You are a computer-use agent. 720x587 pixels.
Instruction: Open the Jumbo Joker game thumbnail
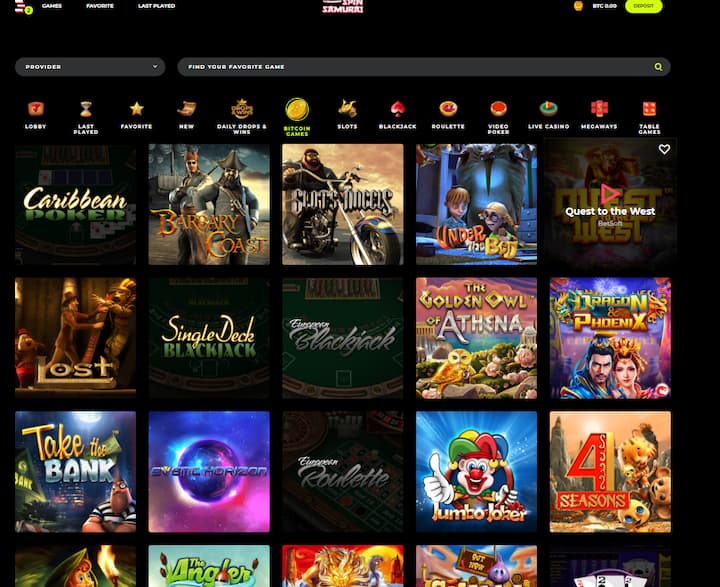click(x=476, y=471)
